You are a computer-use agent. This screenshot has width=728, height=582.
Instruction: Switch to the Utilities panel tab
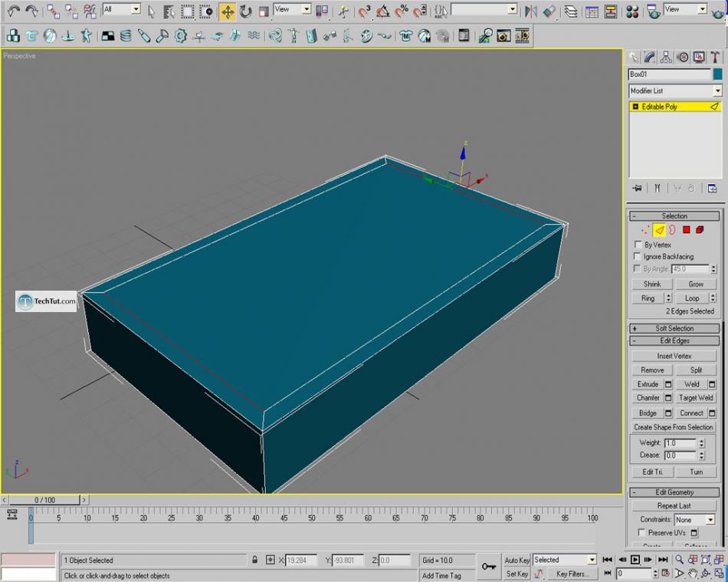(715, 57)
